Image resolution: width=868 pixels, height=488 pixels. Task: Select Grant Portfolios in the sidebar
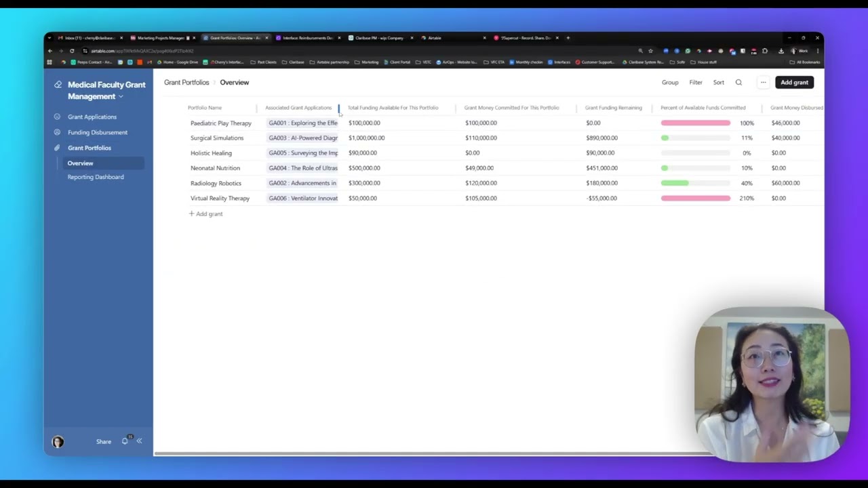90,148
